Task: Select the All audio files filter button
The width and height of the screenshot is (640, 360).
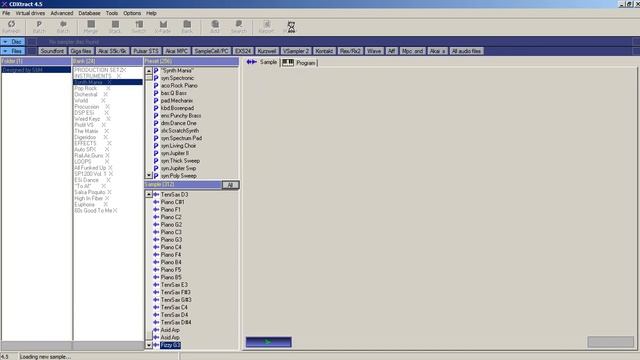Action: point(466,51)
